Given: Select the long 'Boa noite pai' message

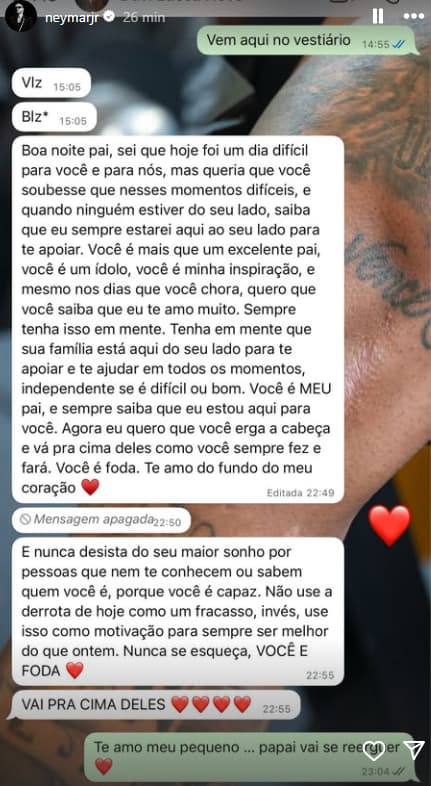Looking at the screenshot, I should (x=178, y=319).
